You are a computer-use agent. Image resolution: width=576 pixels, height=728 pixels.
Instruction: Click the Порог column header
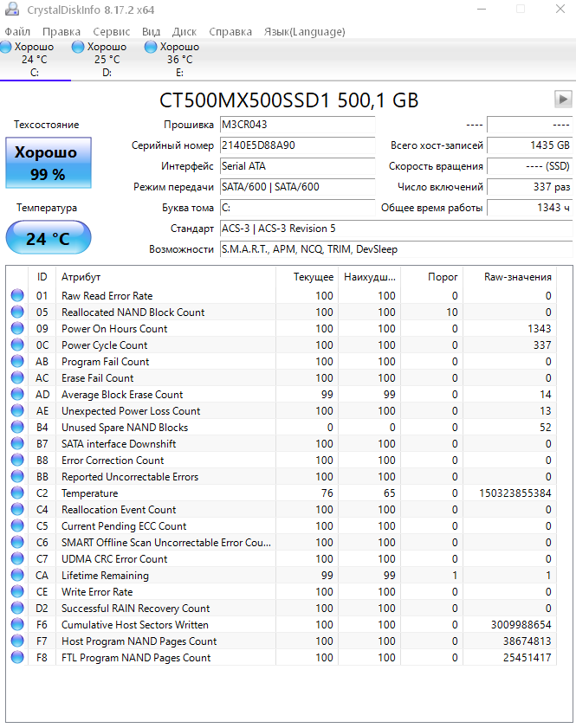coord(432,277)
